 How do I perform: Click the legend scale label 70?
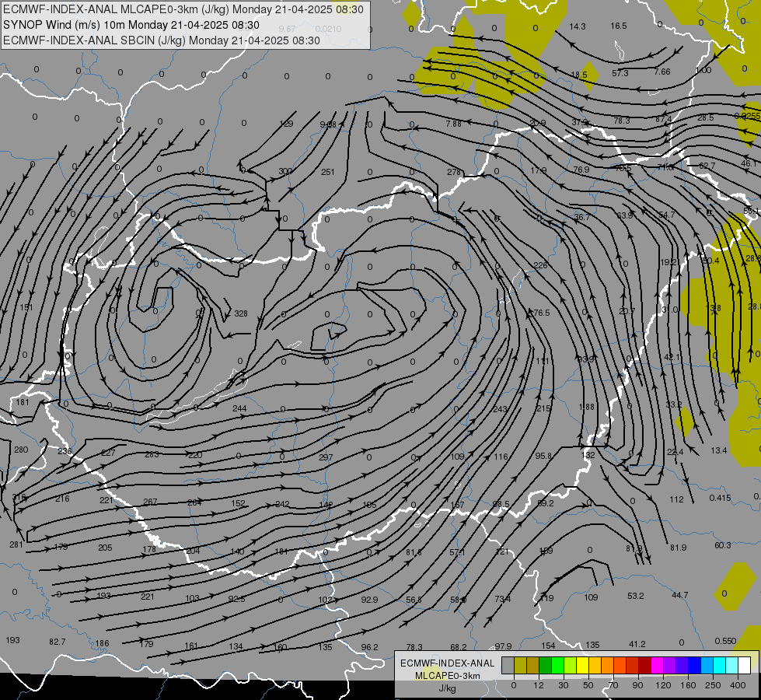(613, 685)
